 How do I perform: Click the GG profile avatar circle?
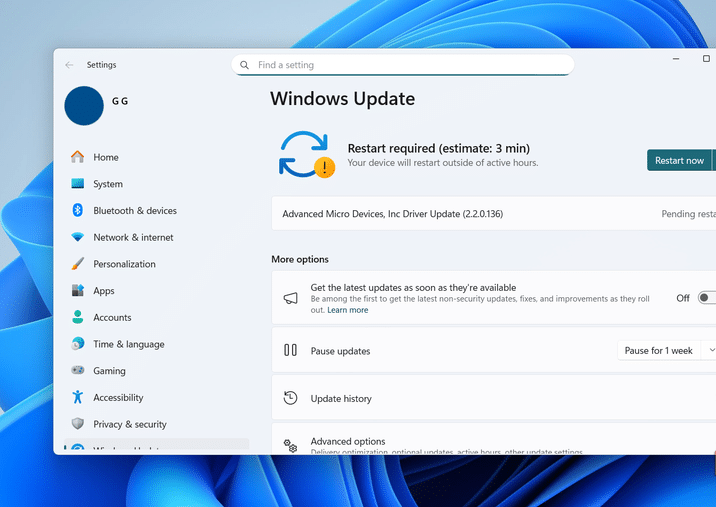click(84, 106)
